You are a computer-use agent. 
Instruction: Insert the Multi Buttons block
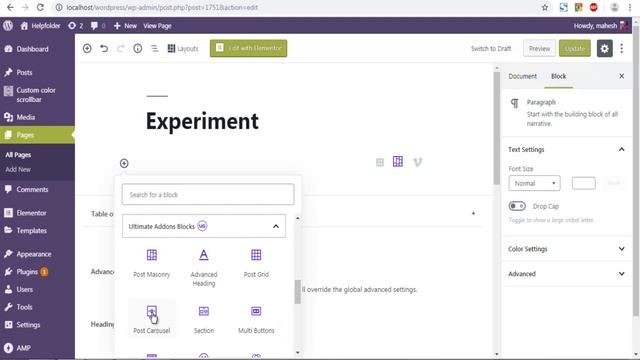(x=256, y=319)
